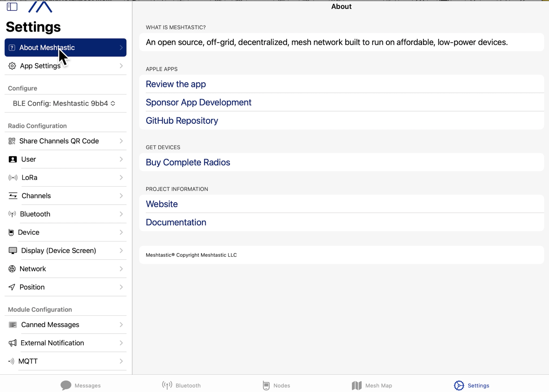549x392 pixels.
Task: Click the Position arrow icon
Action: pyautogui.click(x=12, y=287)
